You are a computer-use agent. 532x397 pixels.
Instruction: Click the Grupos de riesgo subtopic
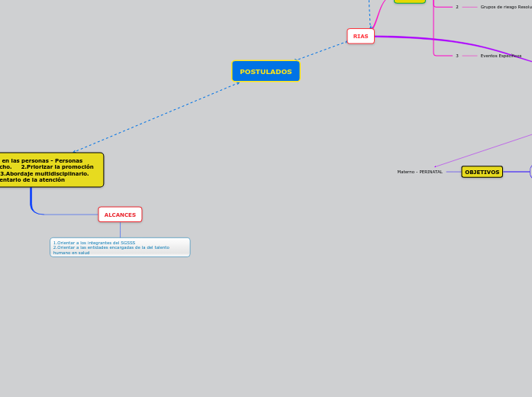coord(505,7)
